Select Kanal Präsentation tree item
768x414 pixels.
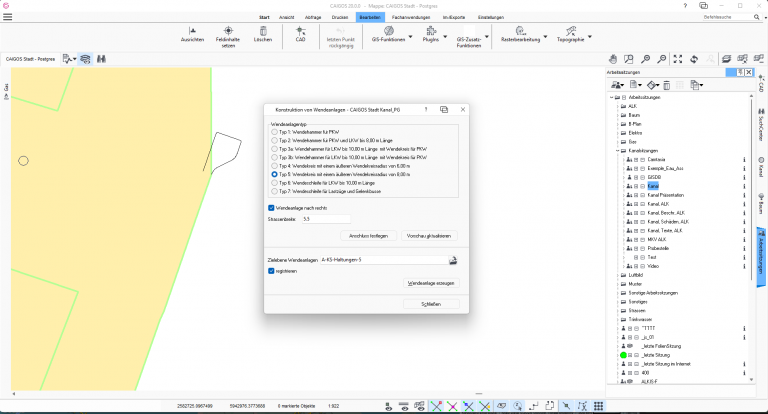[x=666, y=195]
